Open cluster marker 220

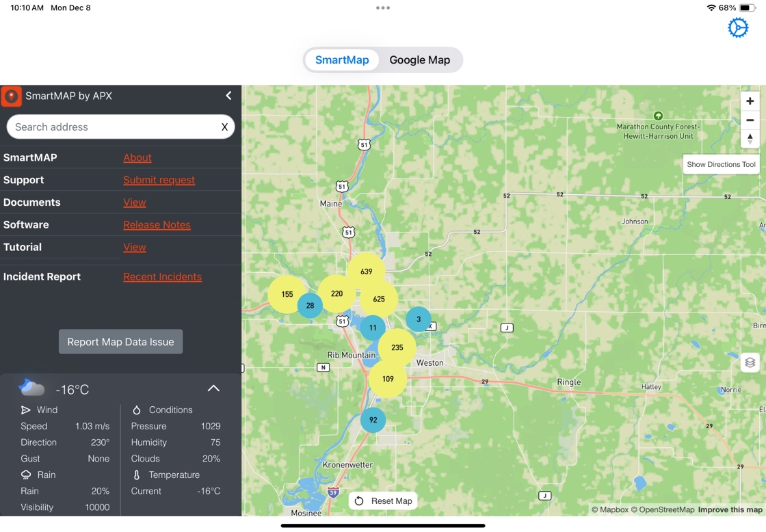pos(336,293)
